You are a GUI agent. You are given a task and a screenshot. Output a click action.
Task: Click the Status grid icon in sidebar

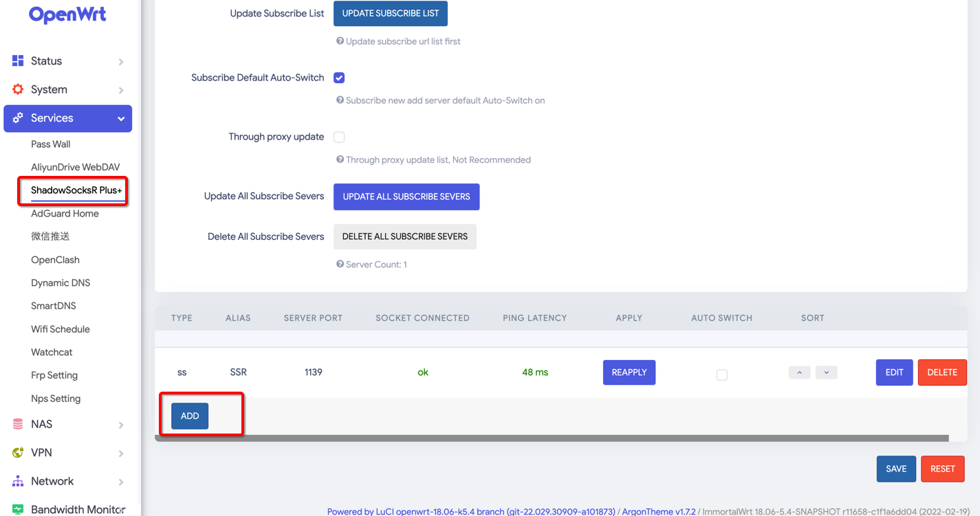pos(18,61)
